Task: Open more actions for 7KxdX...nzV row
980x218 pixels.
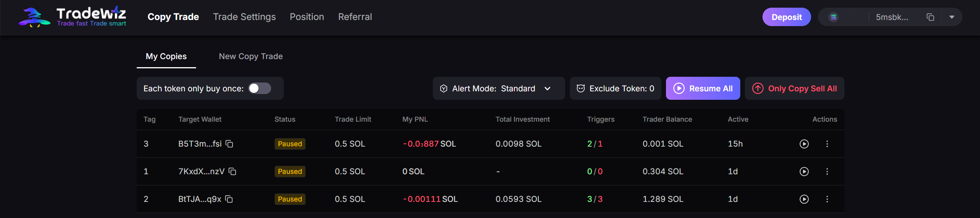Action: tap(827, 172)
